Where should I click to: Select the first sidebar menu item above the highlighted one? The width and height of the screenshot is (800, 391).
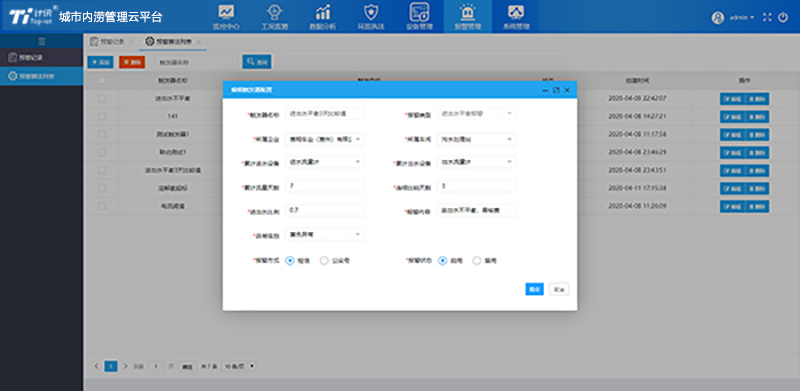point(41,58)
